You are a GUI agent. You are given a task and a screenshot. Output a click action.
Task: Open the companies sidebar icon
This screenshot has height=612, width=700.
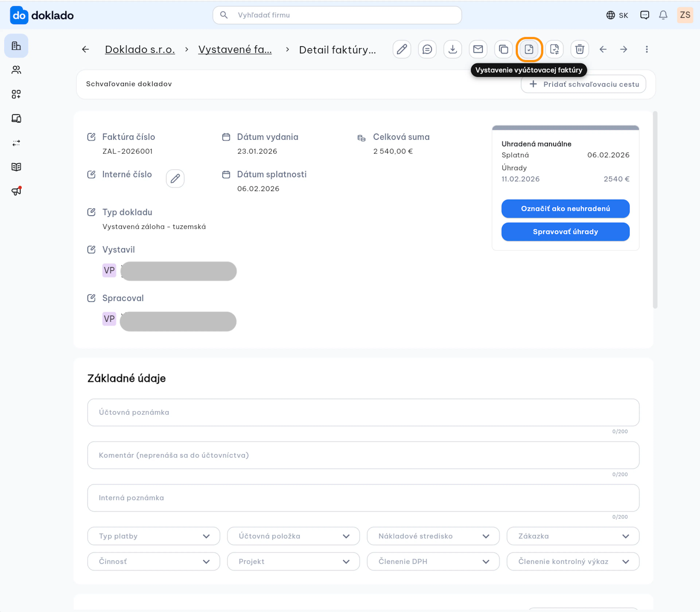point(16,46)
